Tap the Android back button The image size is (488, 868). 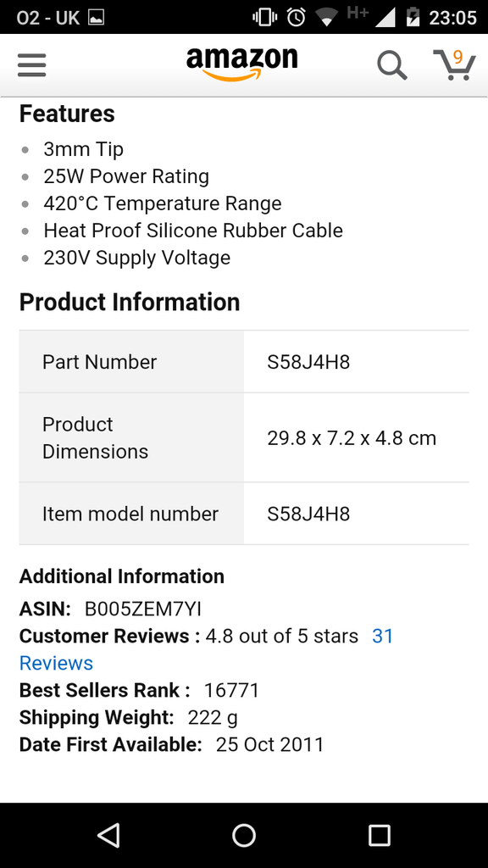coord(108,835)
